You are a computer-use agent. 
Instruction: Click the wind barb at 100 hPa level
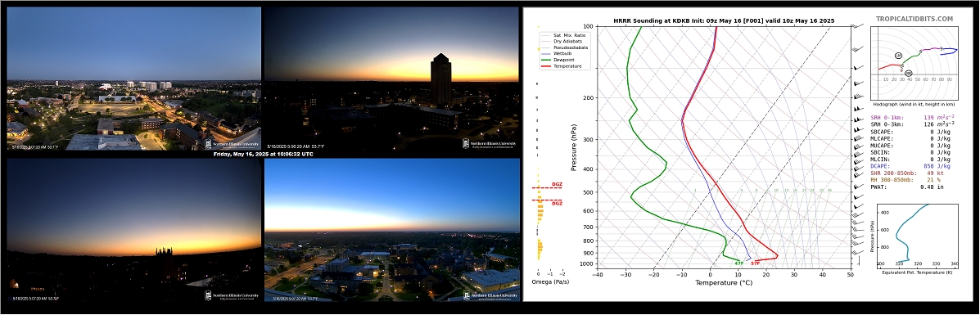coord(858,26)
